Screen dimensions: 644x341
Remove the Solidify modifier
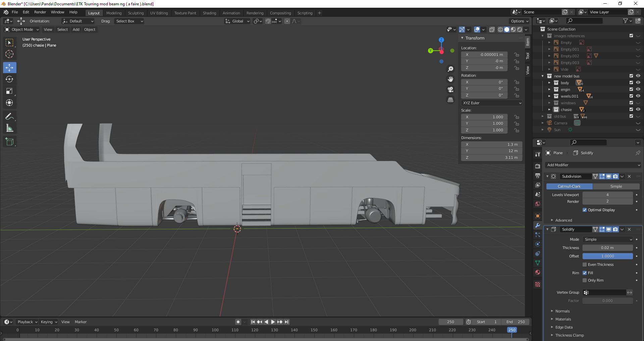click(x=629, y=229)
